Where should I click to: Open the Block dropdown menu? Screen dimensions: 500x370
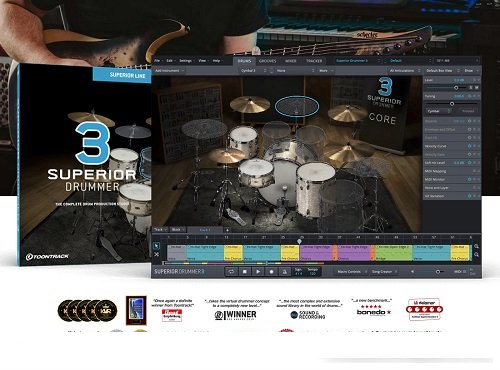(178, 230)
